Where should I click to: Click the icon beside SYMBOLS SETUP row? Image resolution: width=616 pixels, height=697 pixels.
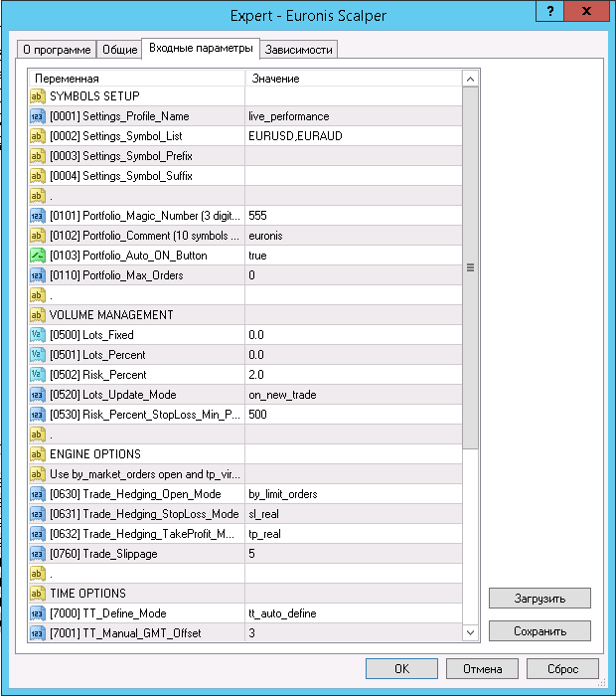tap(38, 96)
